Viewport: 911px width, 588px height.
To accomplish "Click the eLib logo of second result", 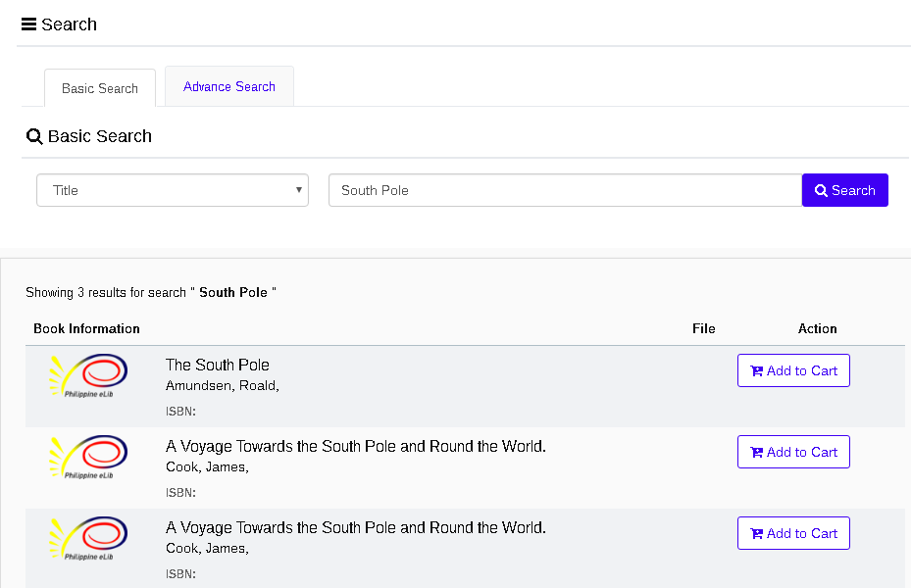I will coord(88,458).
